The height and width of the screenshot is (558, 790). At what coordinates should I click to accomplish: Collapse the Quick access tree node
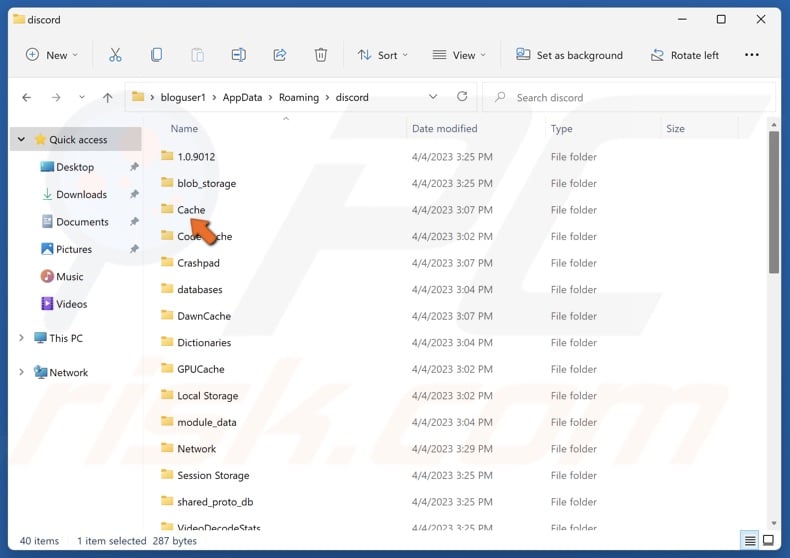tap(22, 139)
